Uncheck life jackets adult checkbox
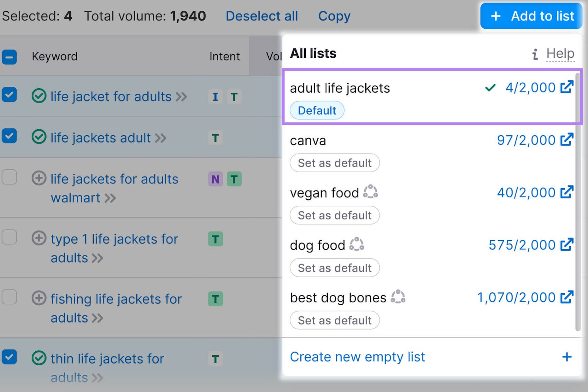 (x=9, y=136)
